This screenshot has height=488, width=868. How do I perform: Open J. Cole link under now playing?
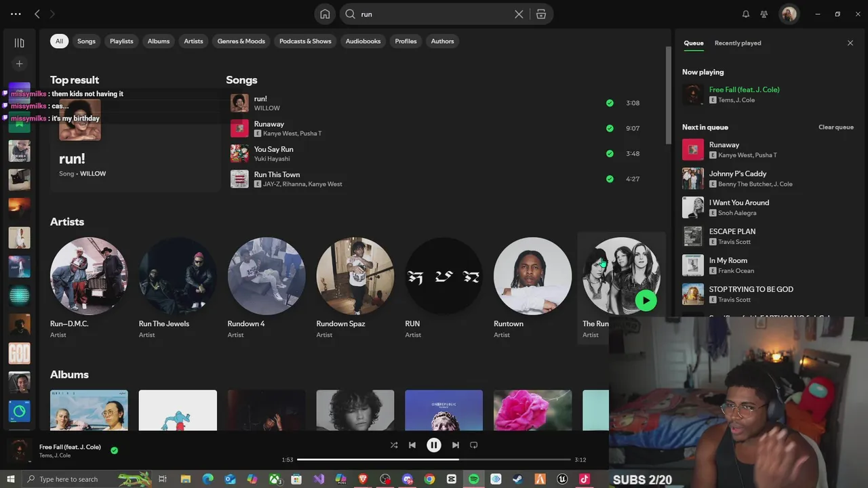[745, 100]
